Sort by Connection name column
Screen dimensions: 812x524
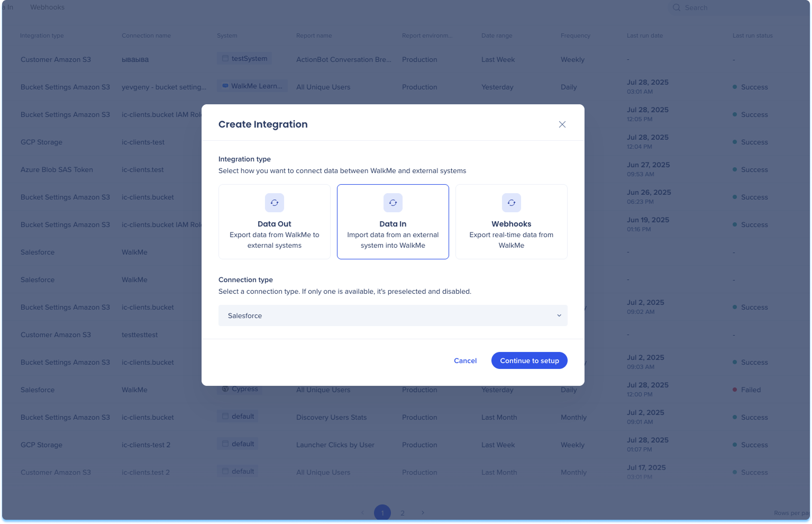[146, 35]
